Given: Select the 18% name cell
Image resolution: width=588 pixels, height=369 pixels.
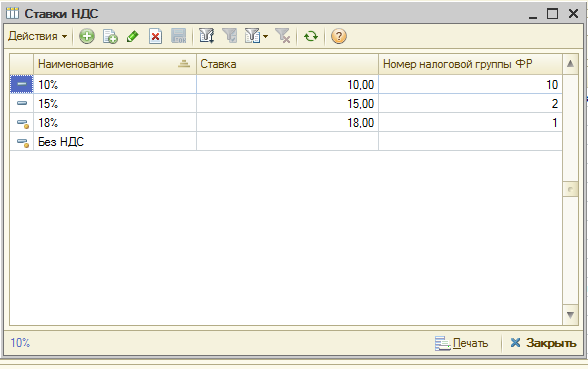Looking at the screenshot, I should click(x=115, y=123).
